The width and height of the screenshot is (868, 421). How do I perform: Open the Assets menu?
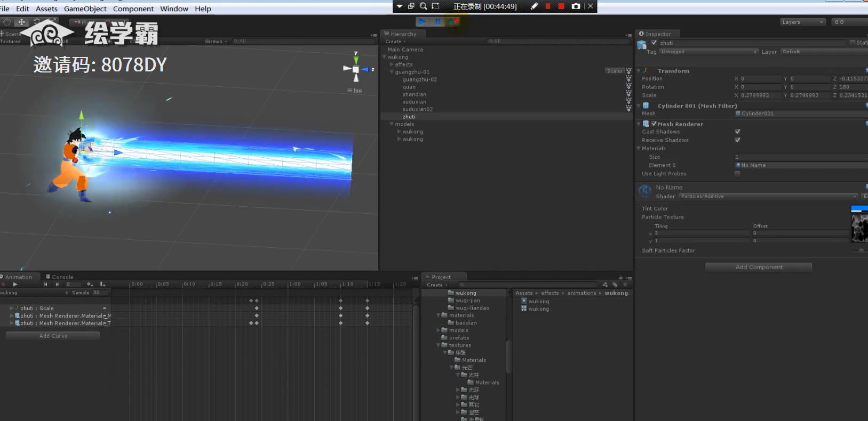pos(46,9)
